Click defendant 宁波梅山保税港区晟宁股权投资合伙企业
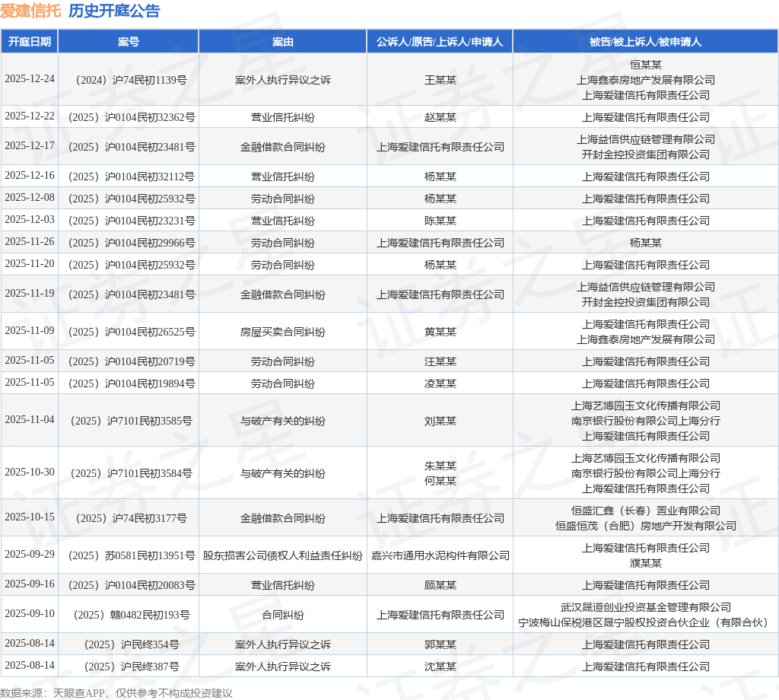The image size is (779, 700). [x=645, y=622]
